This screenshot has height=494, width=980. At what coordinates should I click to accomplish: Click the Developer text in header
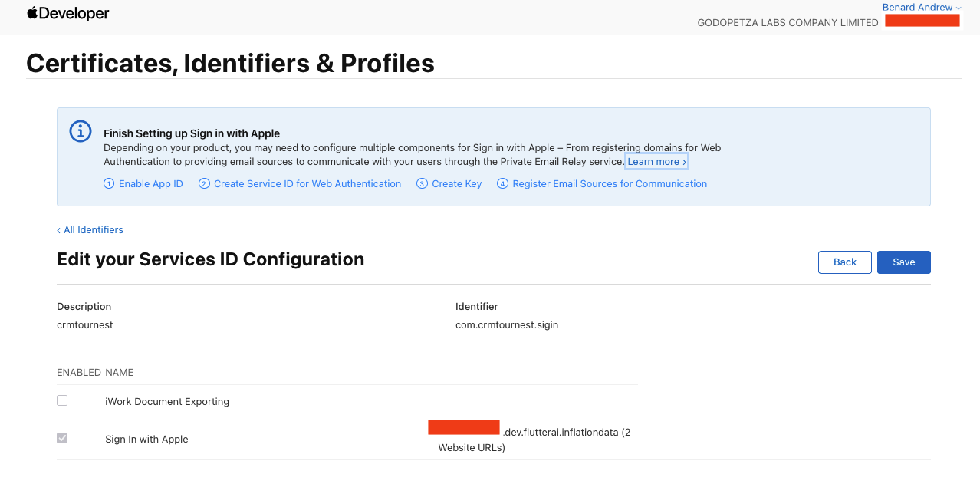74,14
